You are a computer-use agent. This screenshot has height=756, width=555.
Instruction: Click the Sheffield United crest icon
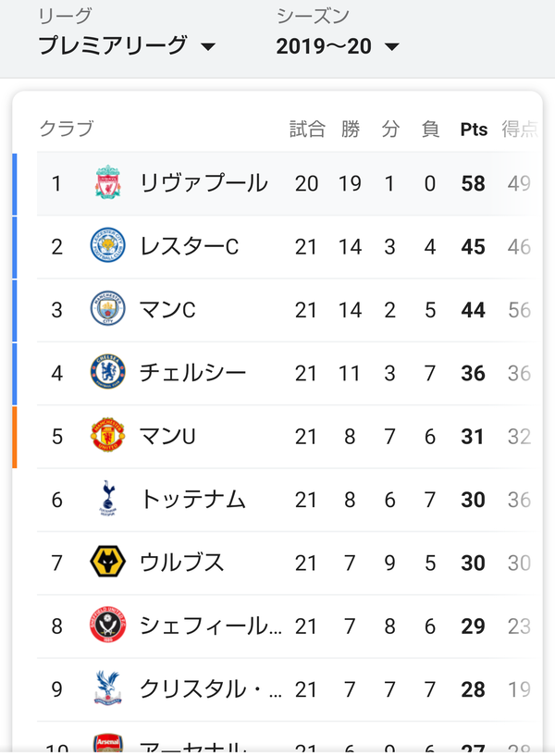pos(107,626)
